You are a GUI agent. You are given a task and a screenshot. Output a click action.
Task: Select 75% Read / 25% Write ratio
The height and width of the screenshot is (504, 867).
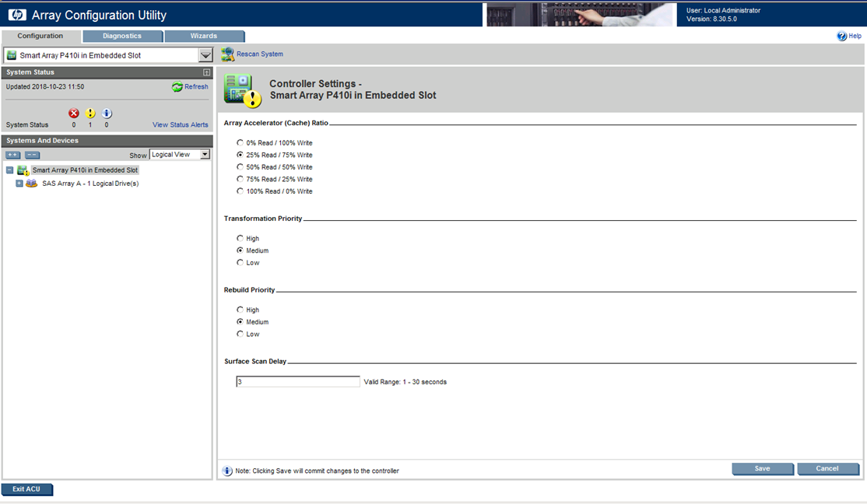[x=240, y=179]
